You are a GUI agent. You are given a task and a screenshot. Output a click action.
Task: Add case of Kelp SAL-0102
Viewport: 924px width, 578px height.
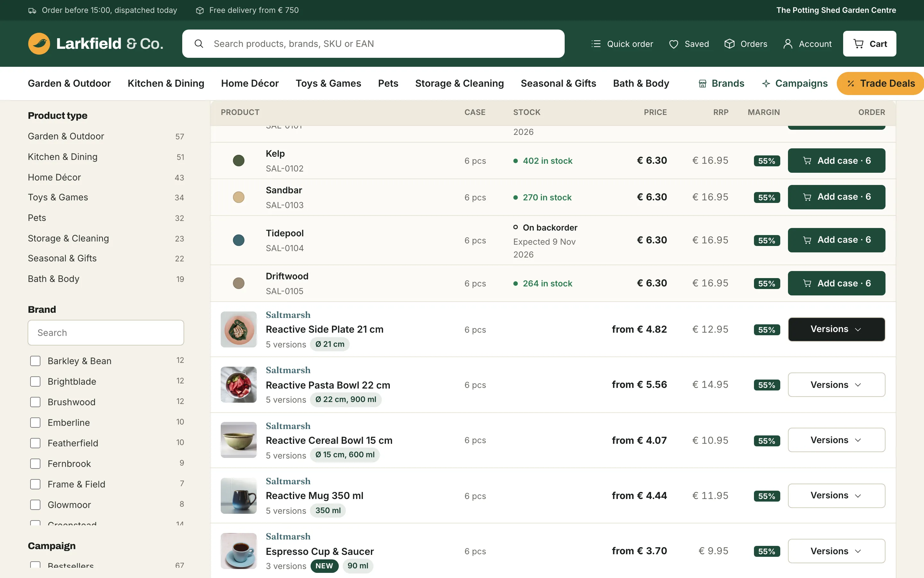[836, 161]
